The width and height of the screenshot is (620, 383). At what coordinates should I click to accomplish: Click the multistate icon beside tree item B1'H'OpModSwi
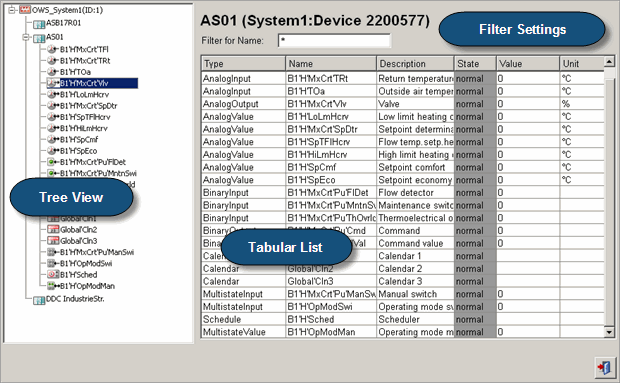(53, 263)
